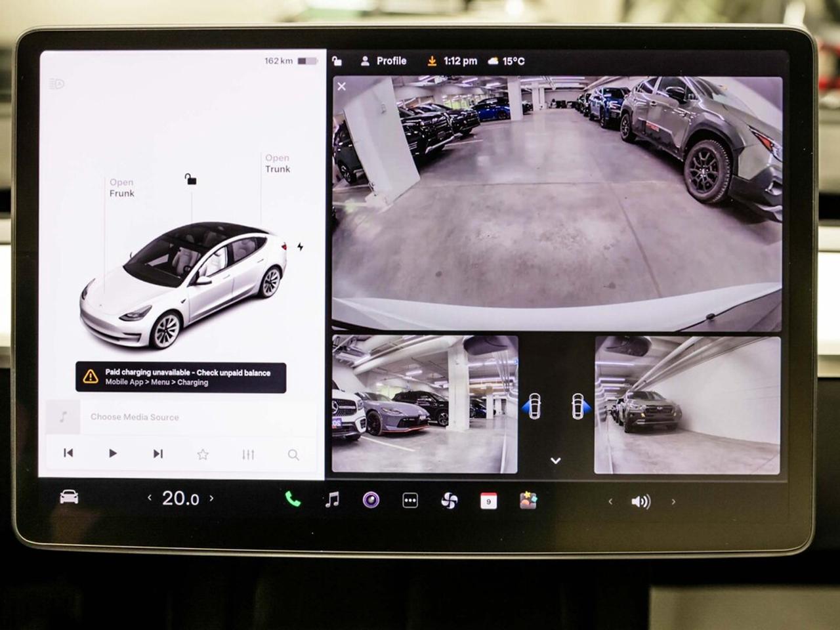Tap the Paid charging unavailable warning banner

click(x=180, y=377)
